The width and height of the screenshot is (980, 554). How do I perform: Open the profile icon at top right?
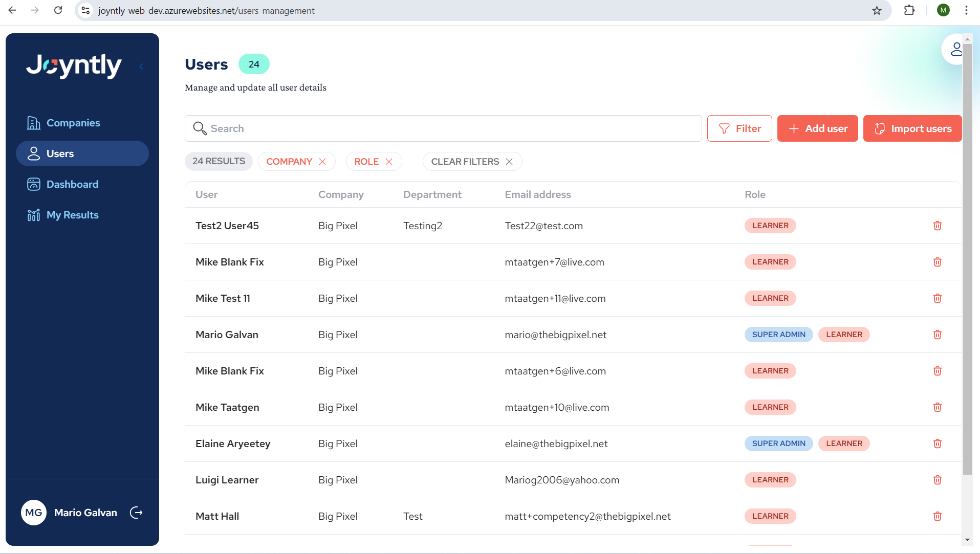point(955,50)
